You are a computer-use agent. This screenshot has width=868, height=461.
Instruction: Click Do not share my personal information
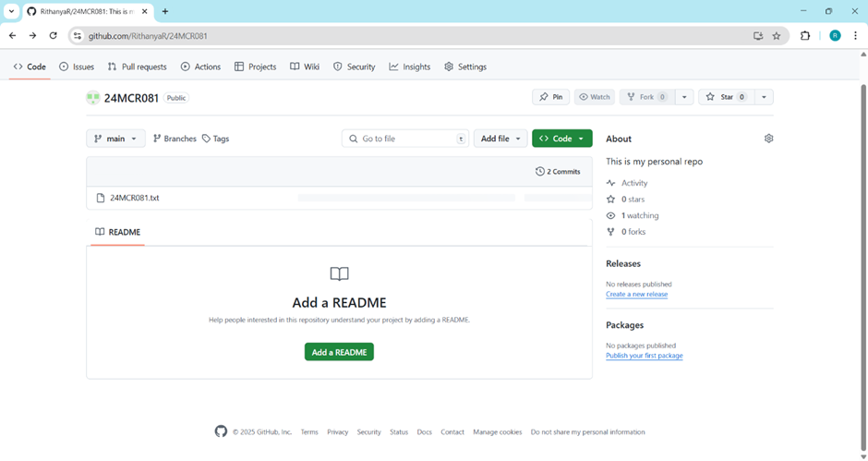point(587,432)
